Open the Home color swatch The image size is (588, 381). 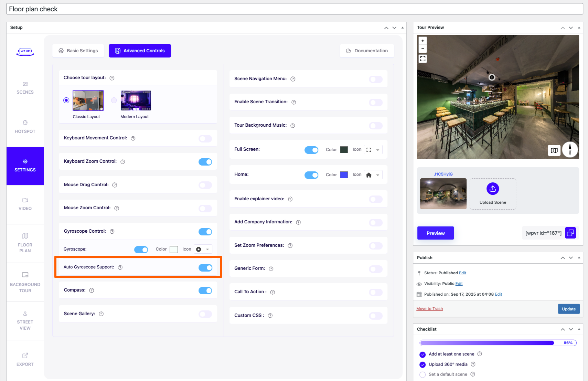click(344, 175)
